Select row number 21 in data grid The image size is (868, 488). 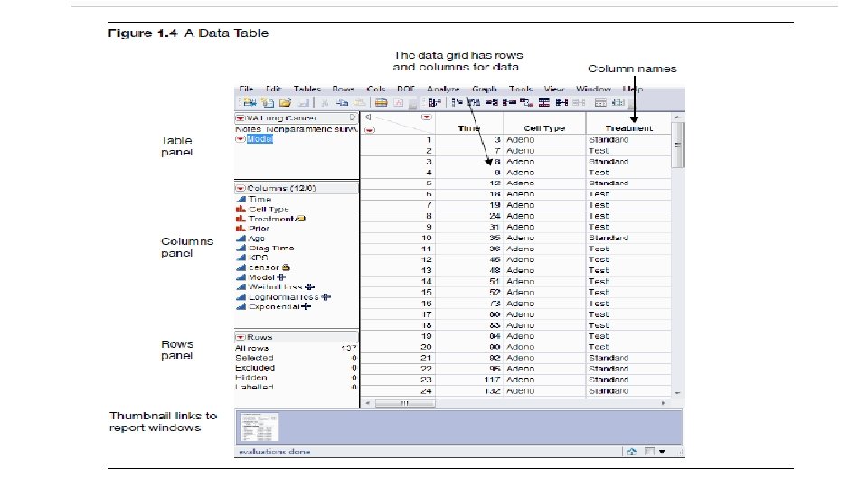(398, 358)
